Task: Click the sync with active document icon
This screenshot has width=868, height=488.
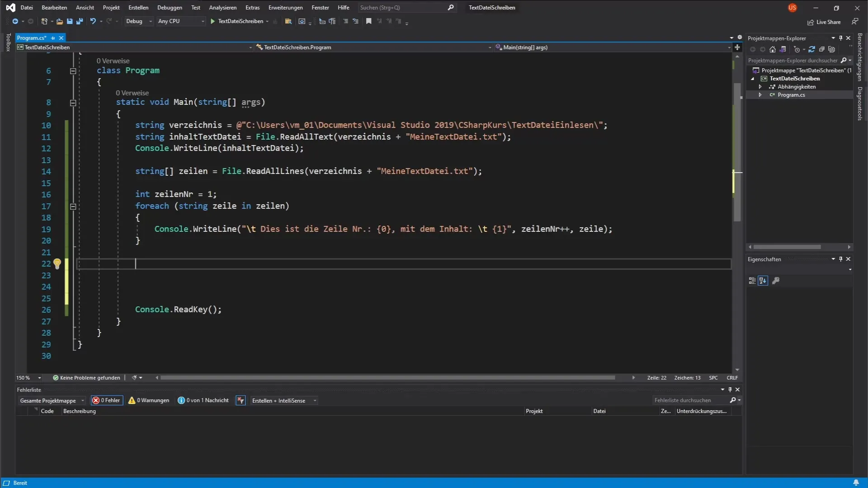Action: [811, 49]
